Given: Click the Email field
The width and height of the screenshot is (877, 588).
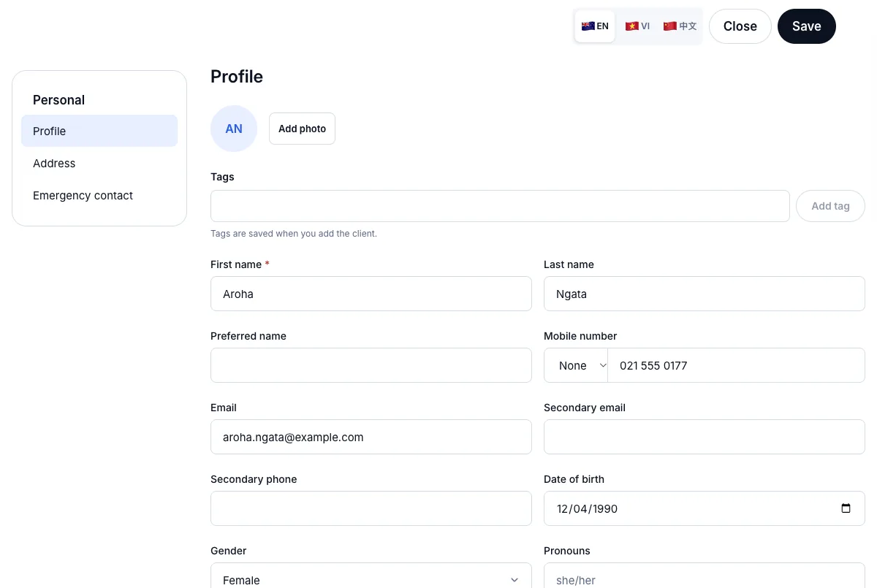Looking at the screenshot, I should [x=371, y=437].
